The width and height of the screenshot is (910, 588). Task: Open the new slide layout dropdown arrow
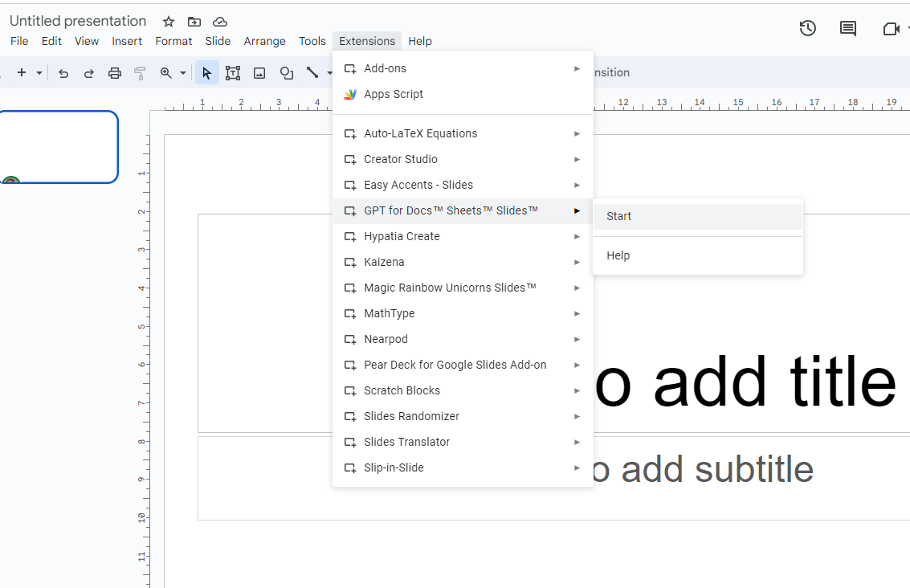(x=39, y=73)
